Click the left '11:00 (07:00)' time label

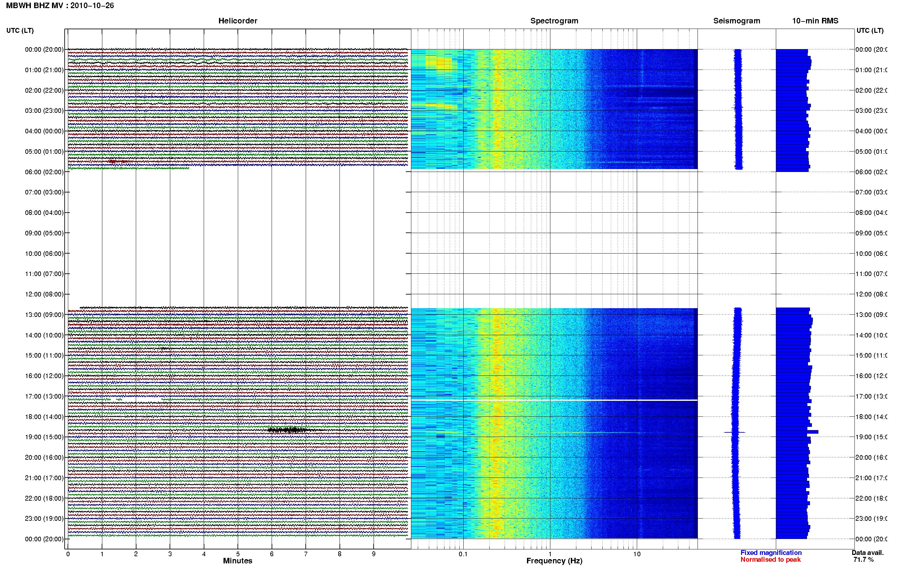44,274
